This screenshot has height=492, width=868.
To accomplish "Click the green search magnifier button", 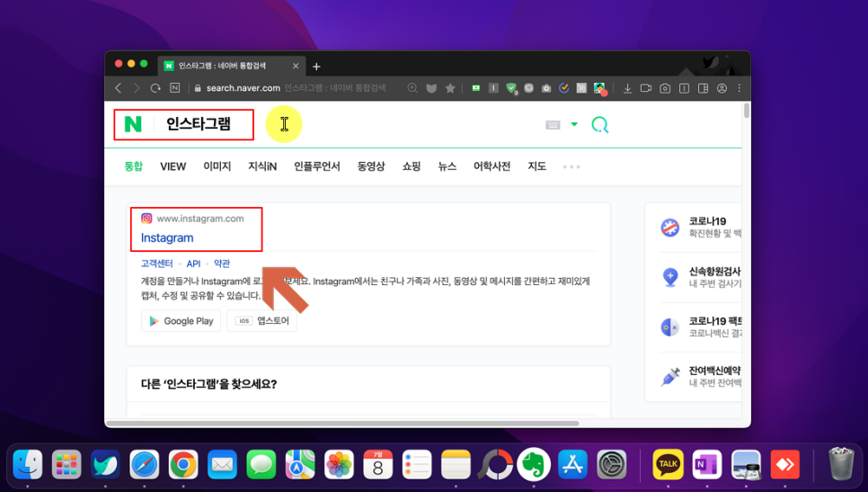I will click(599, 125).
